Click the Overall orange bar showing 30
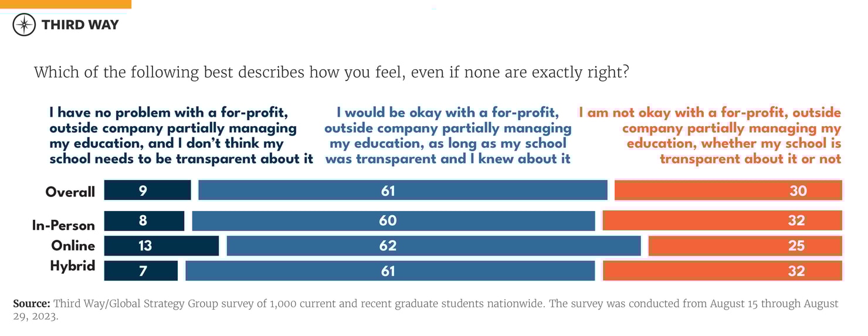 [728, 191]
